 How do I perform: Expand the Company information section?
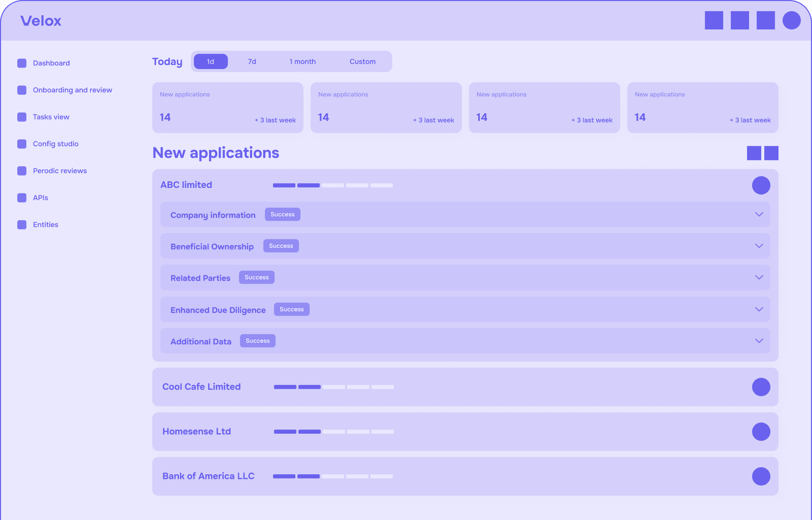759,214
